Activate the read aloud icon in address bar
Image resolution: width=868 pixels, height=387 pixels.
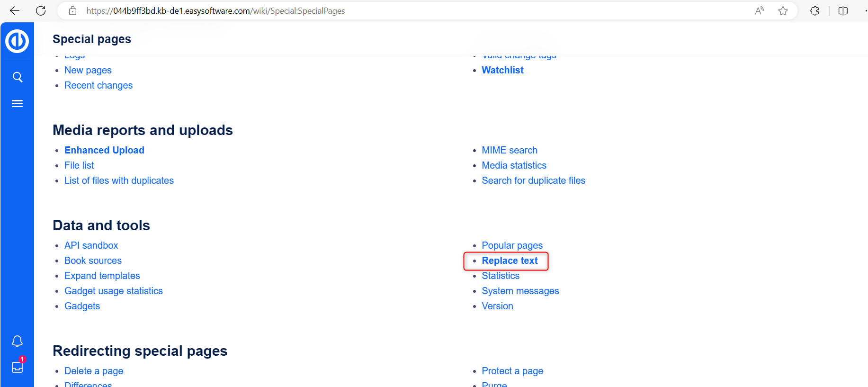coord(760,11)
